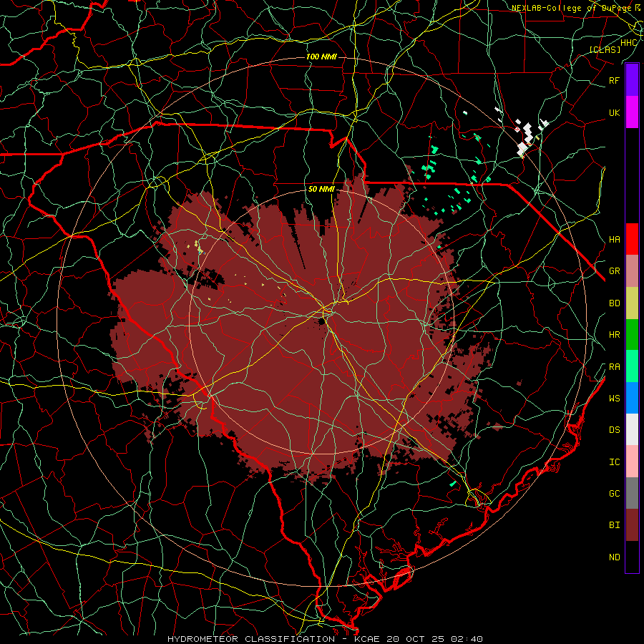644x644 pixels.
Task: Click the RF legend label
Action: 614,80
